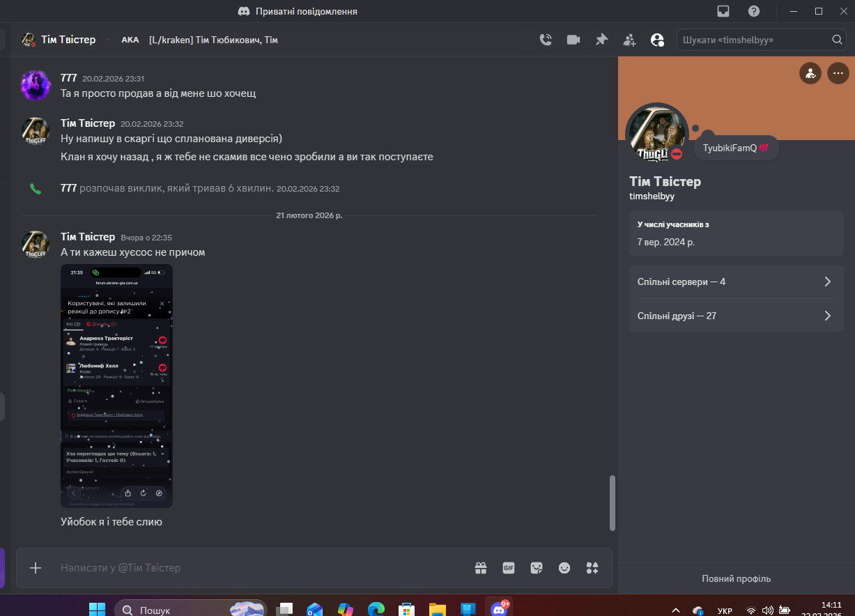The width and height of the screenshot is (855, 616).
Task: Expand Спільні сервери — 4
Action: [736, 282]
